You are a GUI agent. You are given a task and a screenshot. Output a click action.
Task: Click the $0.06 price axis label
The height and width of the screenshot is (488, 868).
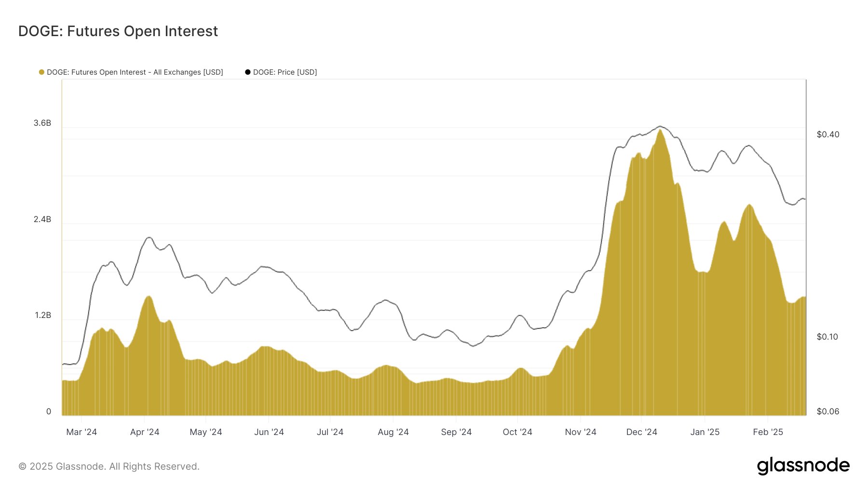(x=827, y=412)
